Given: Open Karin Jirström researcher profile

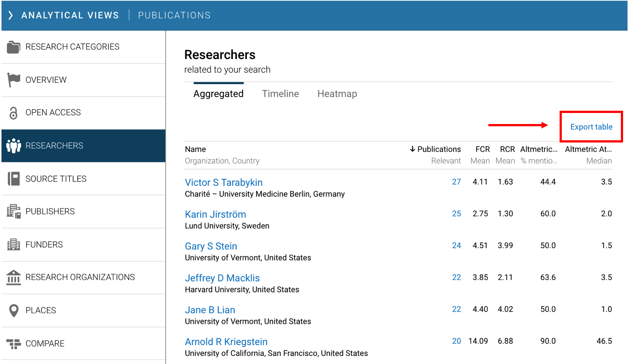Looking at the screenshot, I should coord(215,214).
